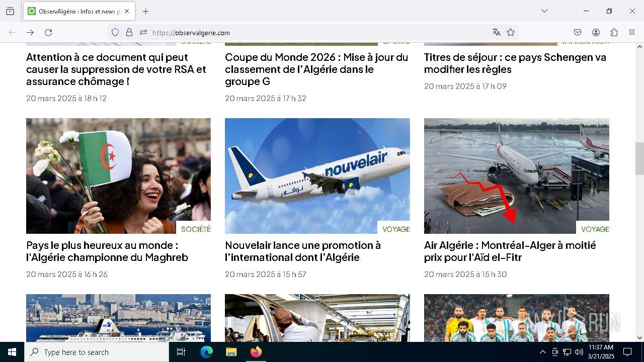
Task: Open network status tray icon
Action: 567,352
